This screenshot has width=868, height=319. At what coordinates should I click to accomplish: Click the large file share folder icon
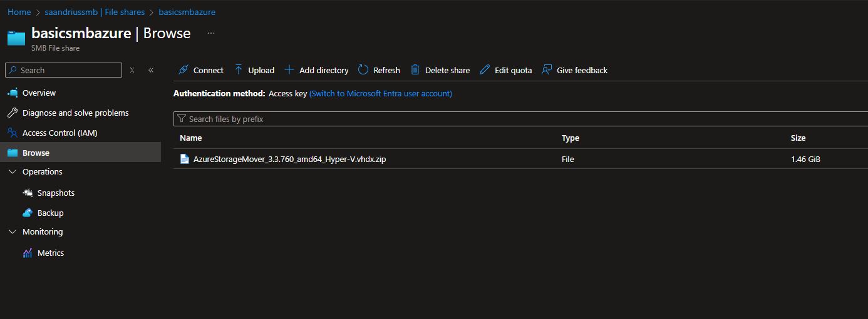coord(16,38)
